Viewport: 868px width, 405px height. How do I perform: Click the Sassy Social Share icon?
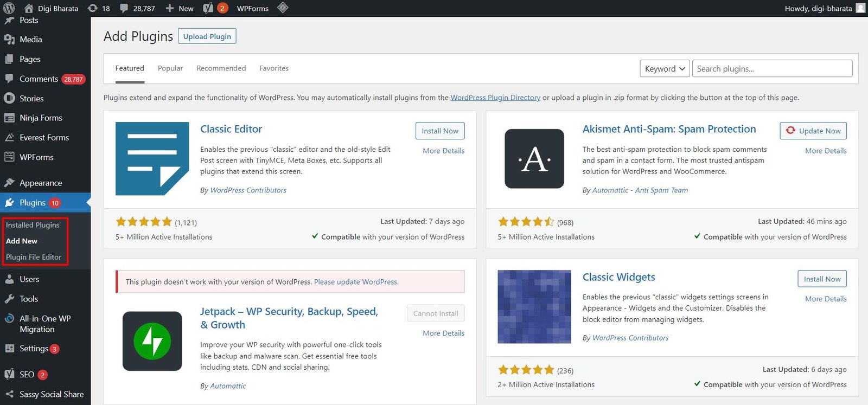tap(9, 394)
